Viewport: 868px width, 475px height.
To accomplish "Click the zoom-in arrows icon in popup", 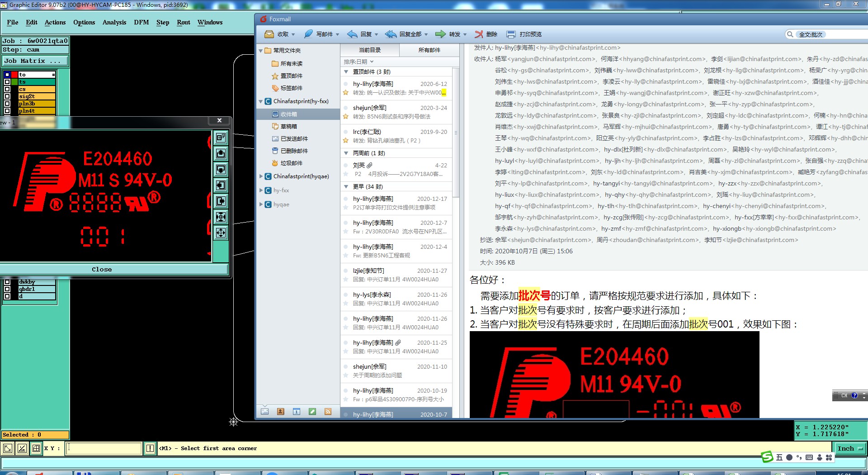I will 221,217.
